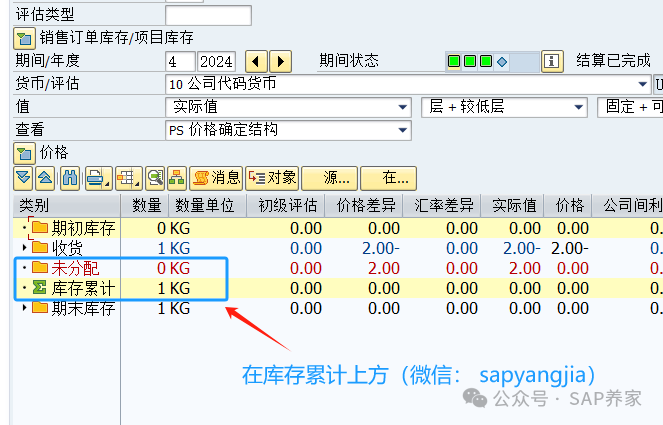This screenshot has height=425, width=663.
Task: Expand the 期末库存 tree node
Action: pyautogui.click(x=24, y=307)
